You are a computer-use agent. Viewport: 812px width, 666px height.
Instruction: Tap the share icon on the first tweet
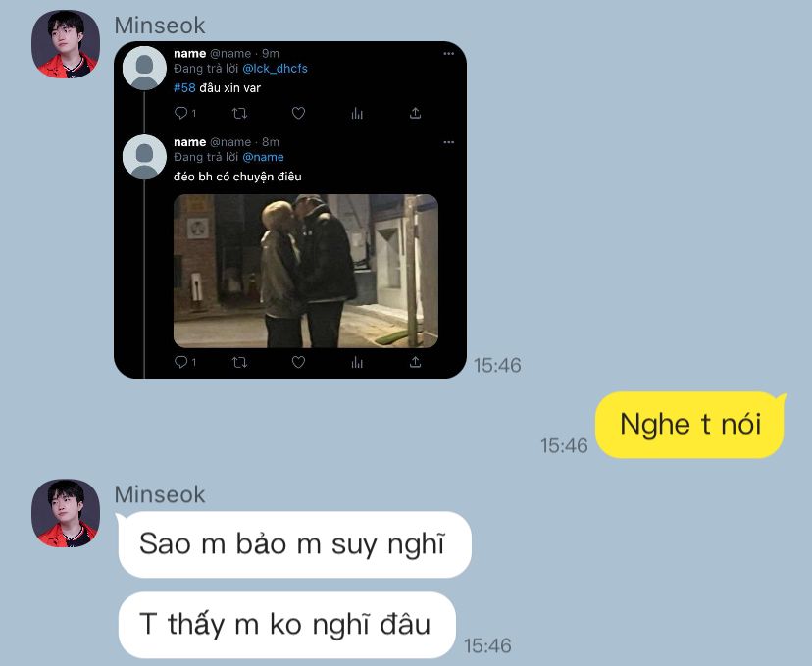(416, 113)
